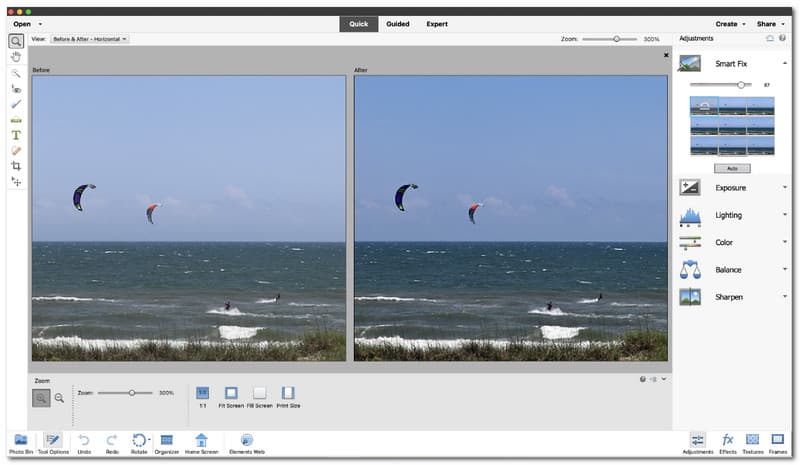Open the Create dropdown menu
Viewport: 800px width, 465px height.
click(x=731, y=24)
